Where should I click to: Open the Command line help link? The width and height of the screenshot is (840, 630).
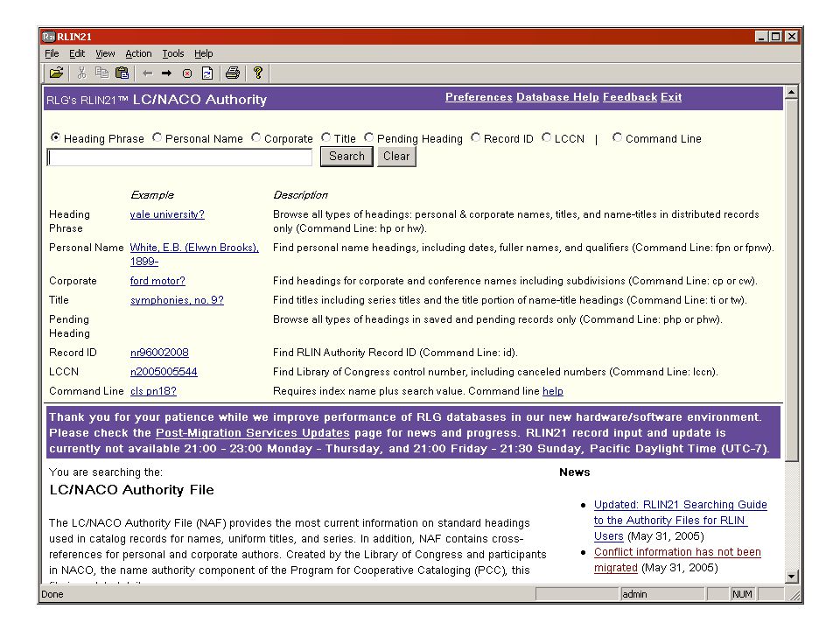pyautogui.click(x=553, y=391)
